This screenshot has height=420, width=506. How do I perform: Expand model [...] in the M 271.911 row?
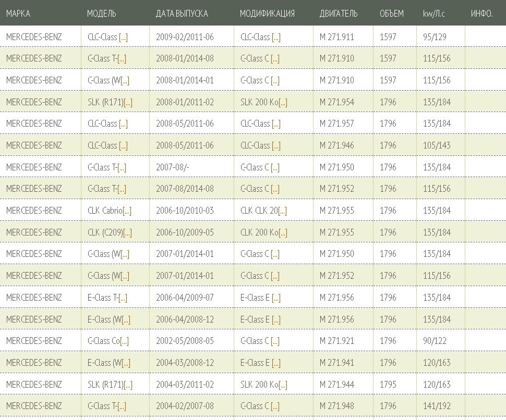123,38
